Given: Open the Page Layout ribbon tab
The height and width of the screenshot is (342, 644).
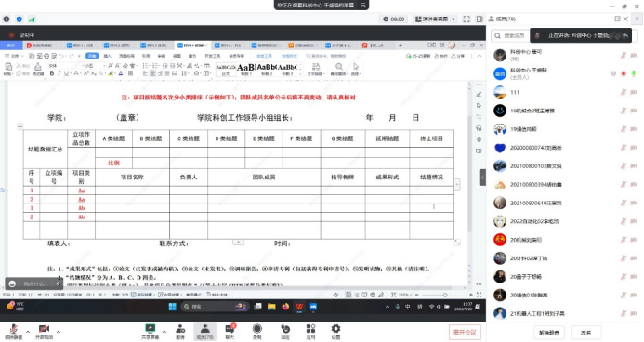Looking at the screenshot, I should tap(126, 56).
